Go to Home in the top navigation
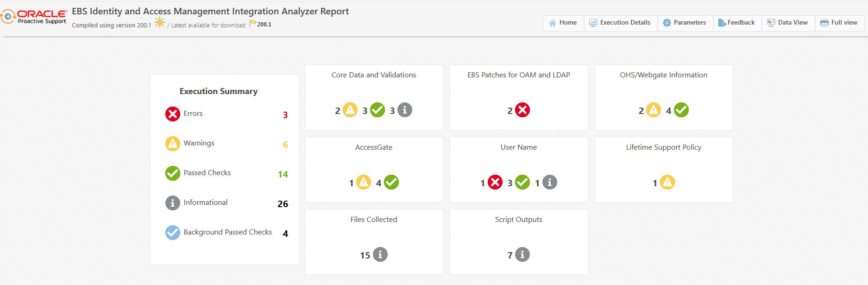 tap(563, 23)
